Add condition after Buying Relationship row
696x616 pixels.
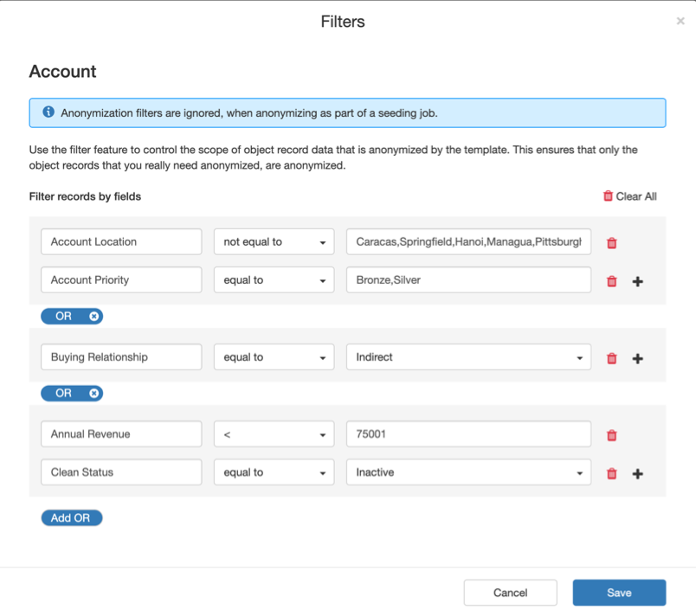[x=638, y=358]
